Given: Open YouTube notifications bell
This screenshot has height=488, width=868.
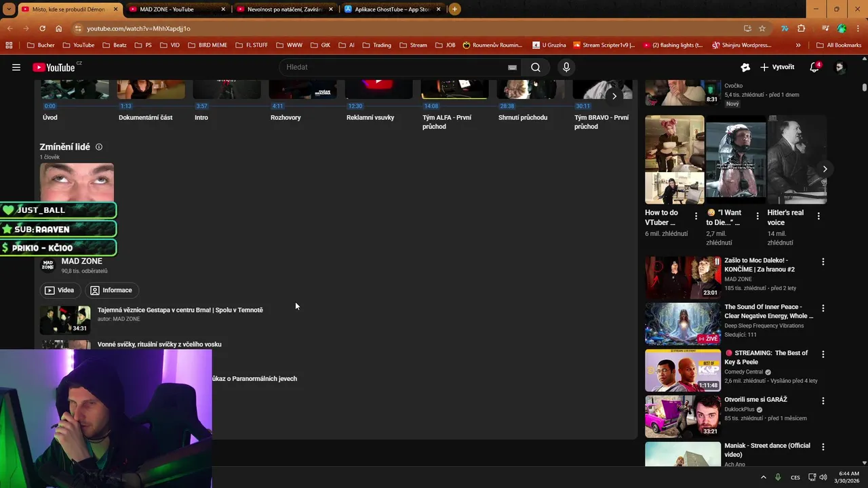Looking at the screenshot, I should [814, 67].
